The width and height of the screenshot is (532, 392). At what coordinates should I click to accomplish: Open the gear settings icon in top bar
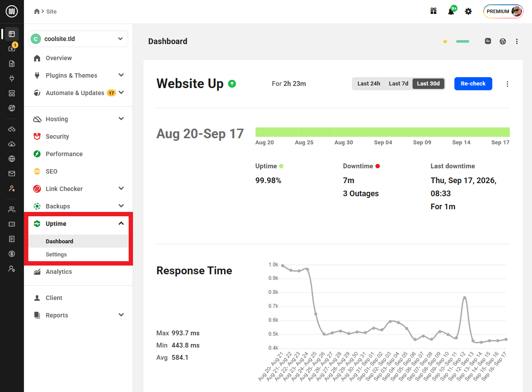click(x=468, y=11)
